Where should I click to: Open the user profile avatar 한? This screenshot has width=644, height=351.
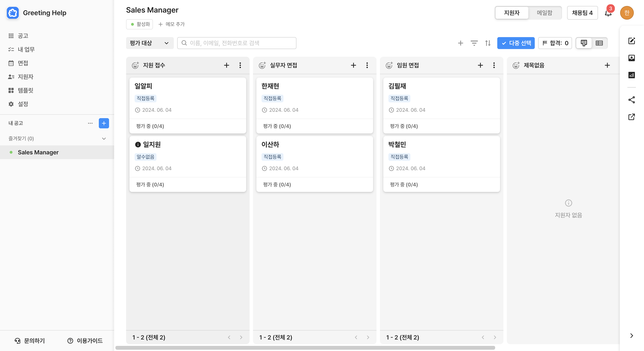coord(627,13)
